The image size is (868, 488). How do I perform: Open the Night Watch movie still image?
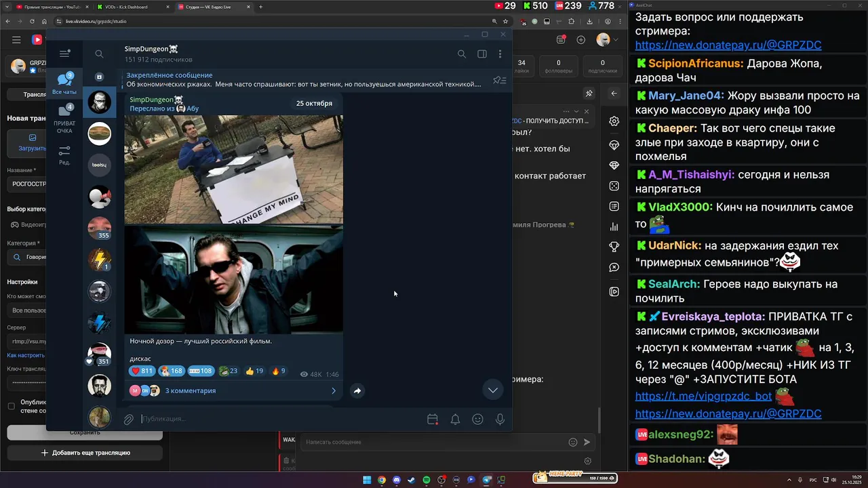tap(234, 280)
